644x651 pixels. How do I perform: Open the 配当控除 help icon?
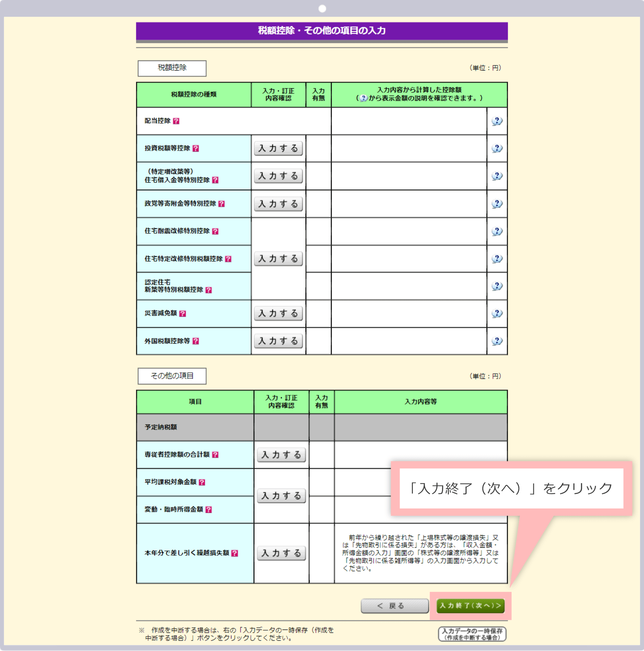tap(177, 121)
